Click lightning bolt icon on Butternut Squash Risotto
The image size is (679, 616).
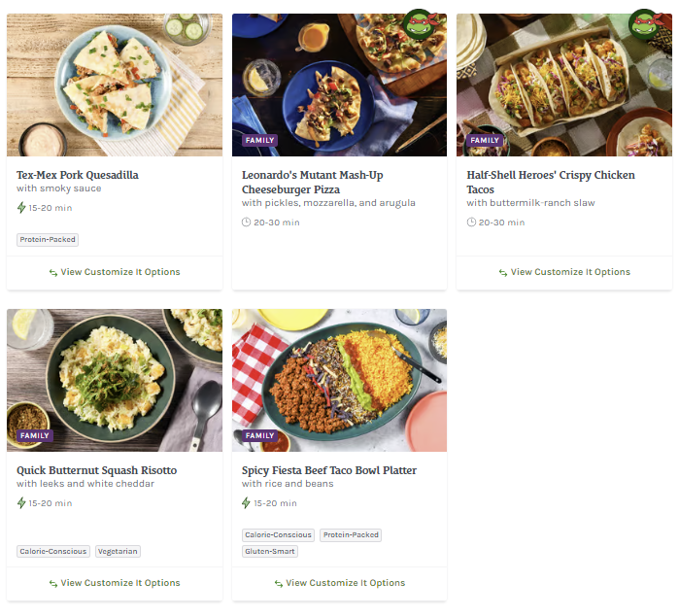click(x=21, y=503)
